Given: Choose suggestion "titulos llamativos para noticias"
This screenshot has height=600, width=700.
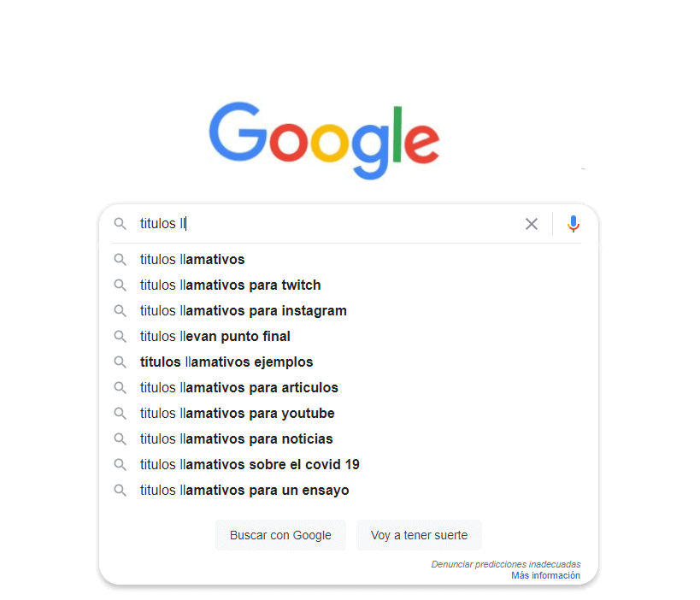Looking at the screenshot, I should (x=236, y=439).
